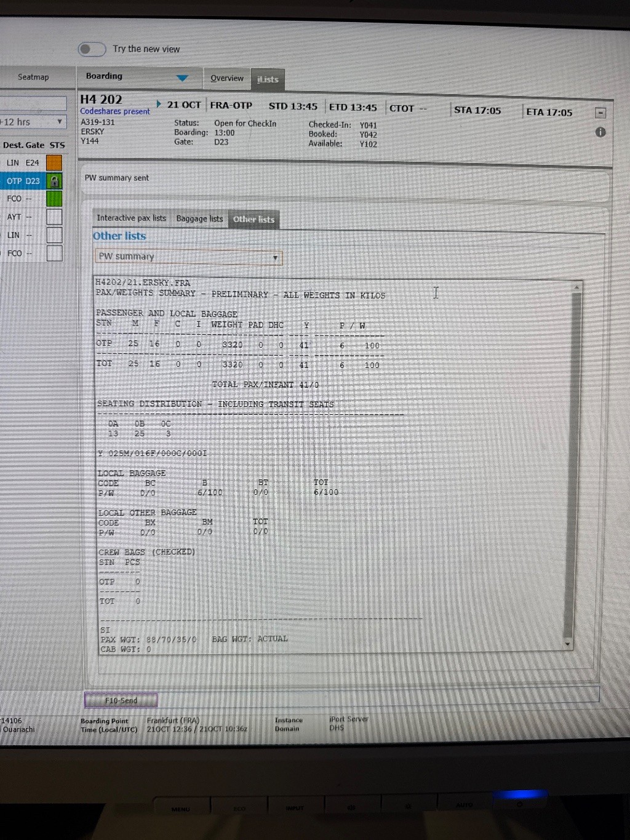Click the blue arrow before 21 OCT
630x840 pixels.
[x=159, y=105]
